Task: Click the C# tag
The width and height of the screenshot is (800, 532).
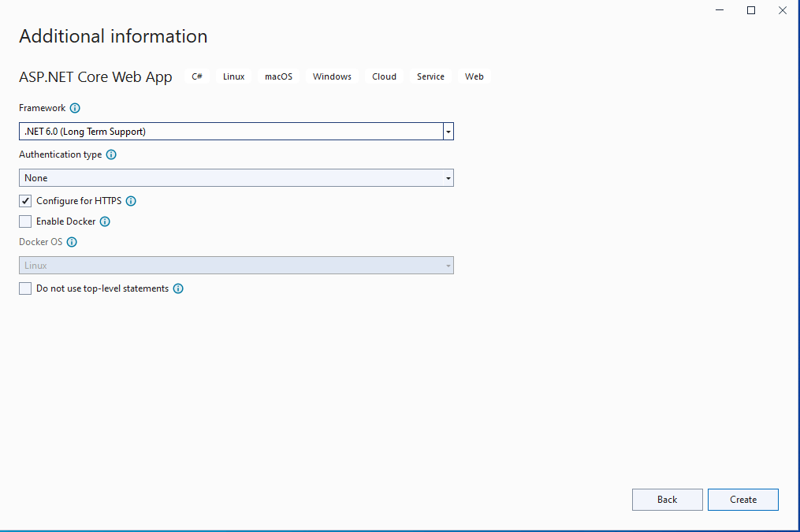Action: point(197,76)
